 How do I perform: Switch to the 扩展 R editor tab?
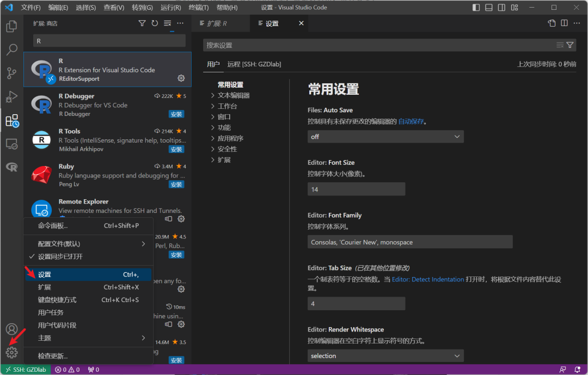[x=220, y=23]
